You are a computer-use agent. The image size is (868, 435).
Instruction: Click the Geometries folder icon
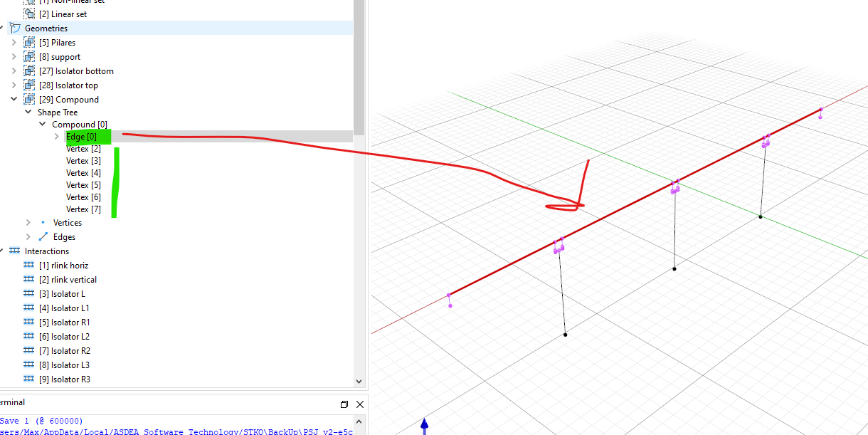(15, 28)
